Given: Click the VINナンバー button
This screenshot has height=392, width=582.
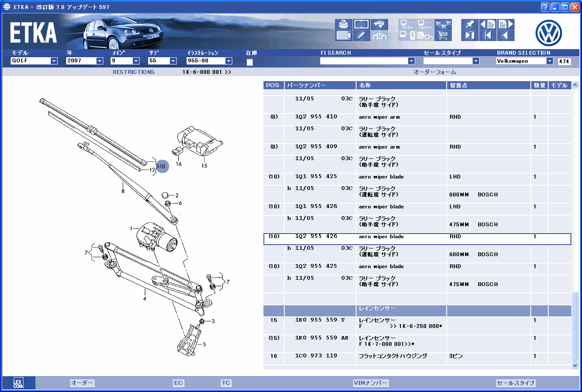Looking at the screenshot, I should click(371, 383).
